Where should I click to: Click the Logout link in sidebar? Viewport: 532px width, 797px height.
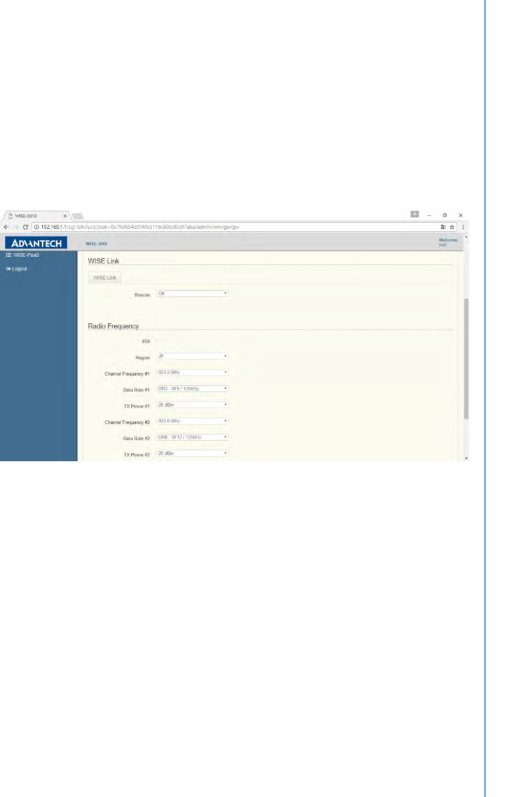click(x=20, y=269)
